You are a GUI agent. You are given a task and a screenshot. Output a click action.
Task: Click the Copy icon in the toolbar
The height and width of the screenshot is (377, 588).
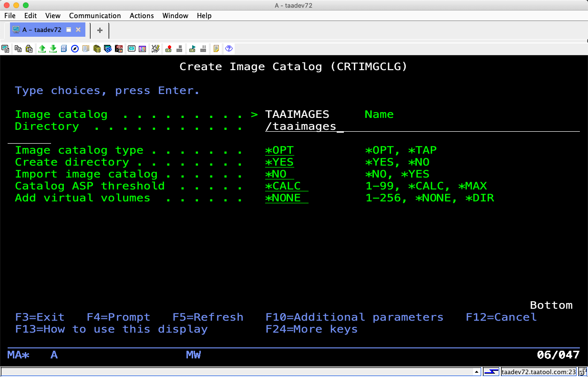point(18,48)
